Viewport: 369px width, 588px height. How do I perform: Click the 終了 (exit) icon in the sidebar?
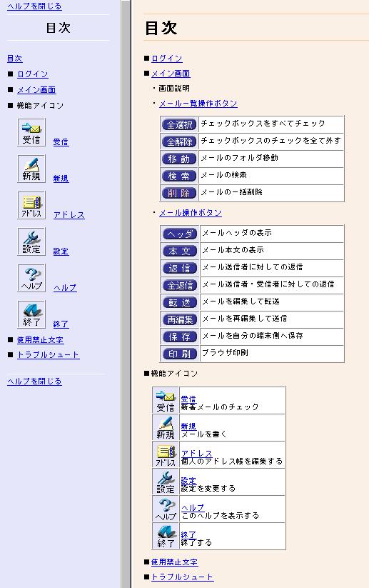[x=31, y=314]
